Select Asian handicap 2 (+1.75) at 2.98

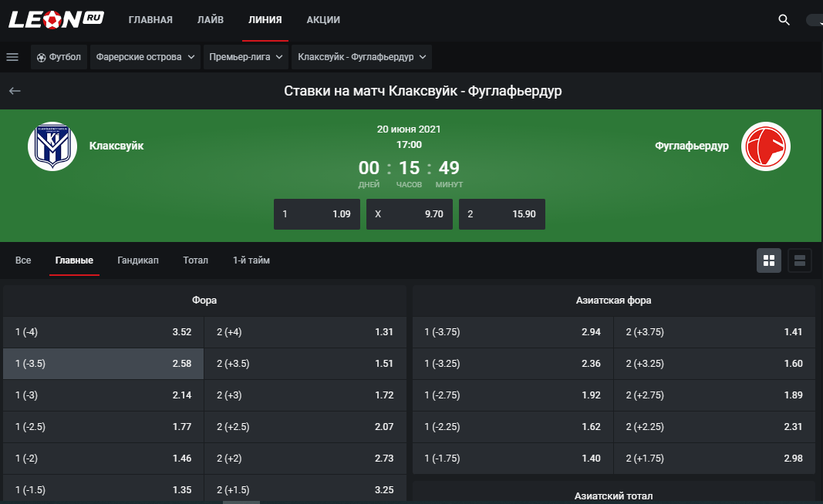click(714, 459)
